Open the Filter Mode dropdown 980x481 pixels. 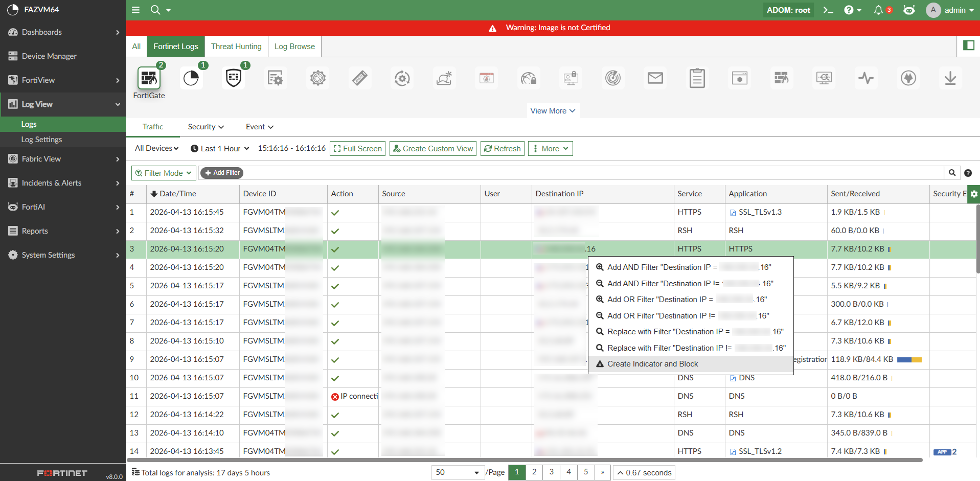tap(164, 173)
